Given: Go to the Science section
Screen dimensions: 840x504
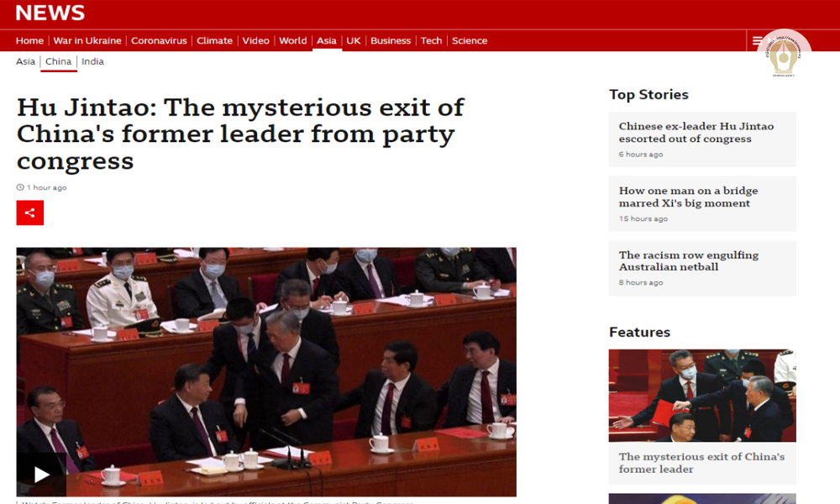Looking at the screenshot, I should pos(470,40).
